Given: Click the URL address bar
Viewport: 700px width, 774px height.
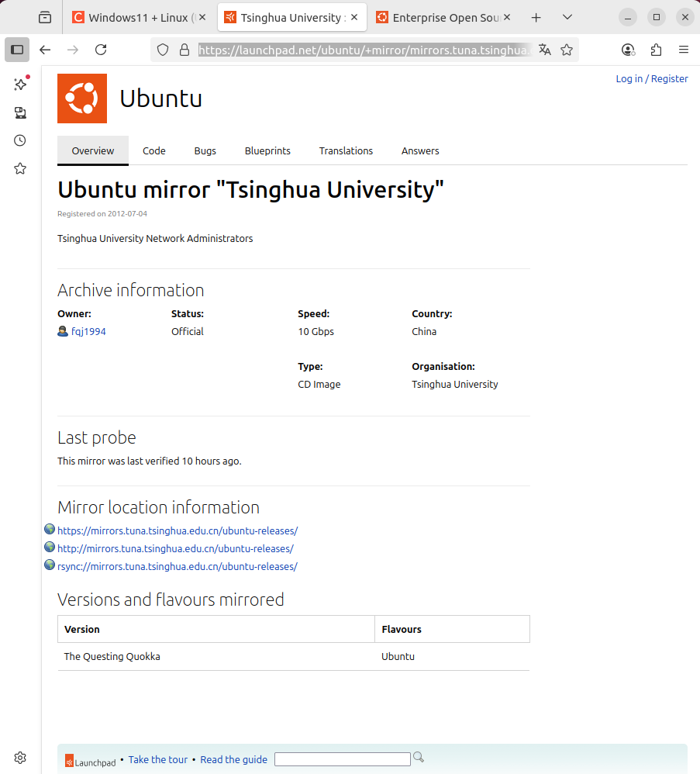Looking at the screenshot, I should click(365, 50).
